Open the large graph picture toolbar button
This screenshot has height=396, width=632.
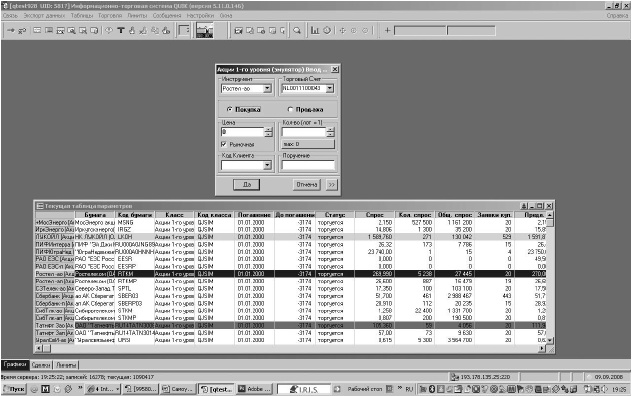coord(205,31)
